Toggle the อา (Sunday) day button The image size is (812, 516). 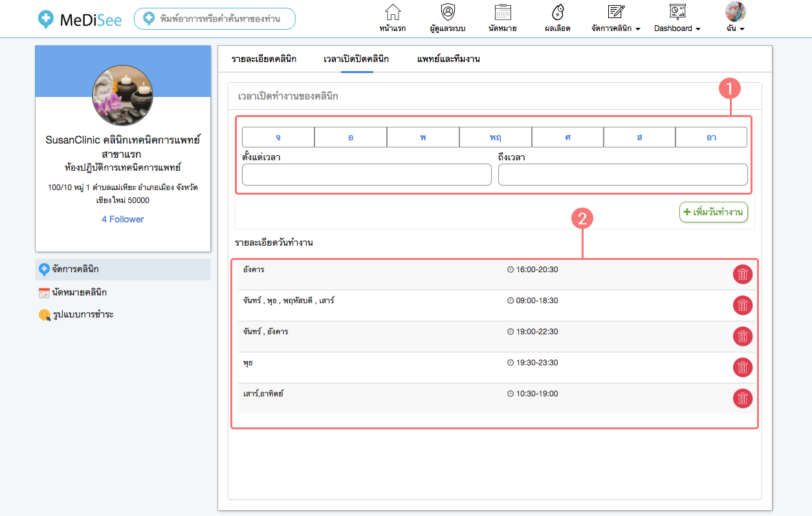711,137
